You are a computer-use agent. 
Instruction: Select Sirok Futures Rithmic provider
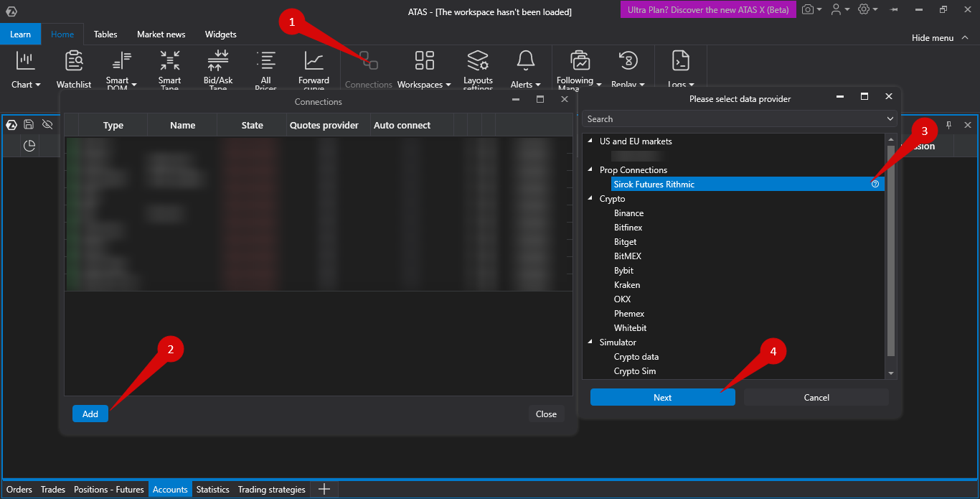(x=748, y=185)
